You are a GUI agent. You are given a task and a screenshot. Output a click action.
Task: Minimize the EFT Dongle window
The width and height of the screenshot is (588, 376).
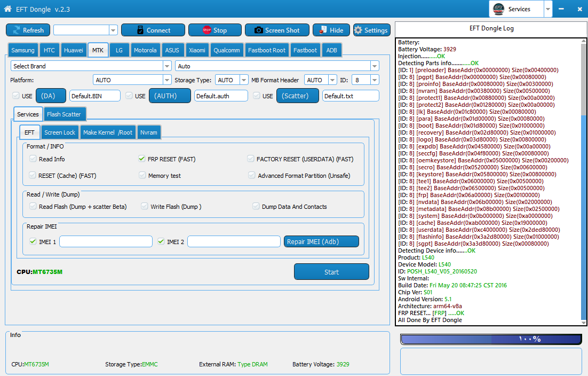561,9
